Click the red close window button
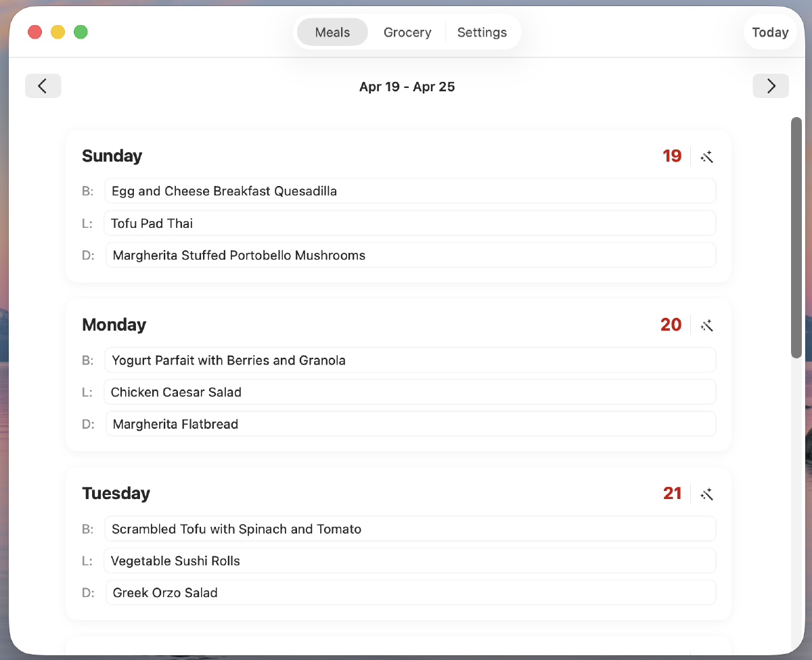The image size is (812, 660). pos(35,32)
